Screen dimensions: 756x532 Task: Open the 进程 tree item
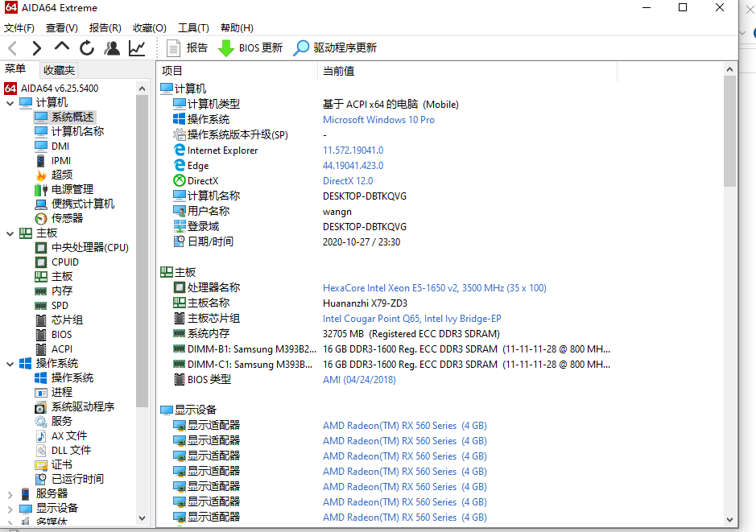53,392
